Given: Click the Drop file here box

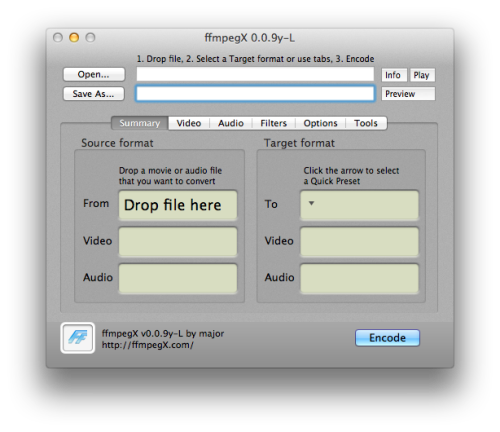Looking at the screenshot, I should point(178,205).
